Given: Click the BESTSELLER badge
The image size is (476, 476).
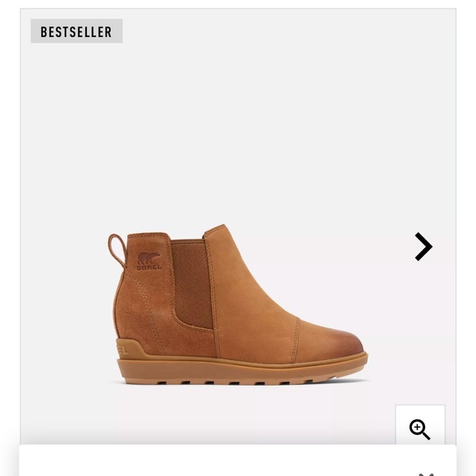Looking at the screenshot, I should click(76, 31).
